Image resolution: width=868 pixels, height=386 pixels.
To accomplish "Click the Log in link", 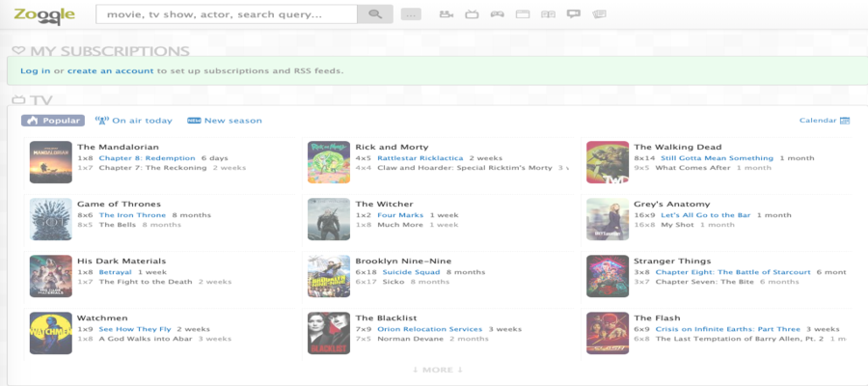I will [35, 70].
